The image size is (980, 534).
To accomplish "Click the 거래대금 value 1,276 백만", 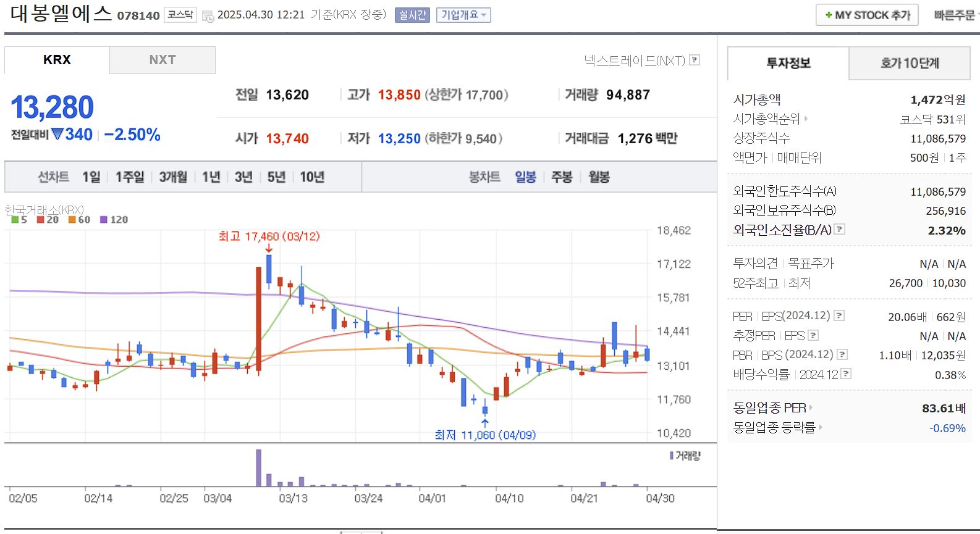I will coord(648,139).
